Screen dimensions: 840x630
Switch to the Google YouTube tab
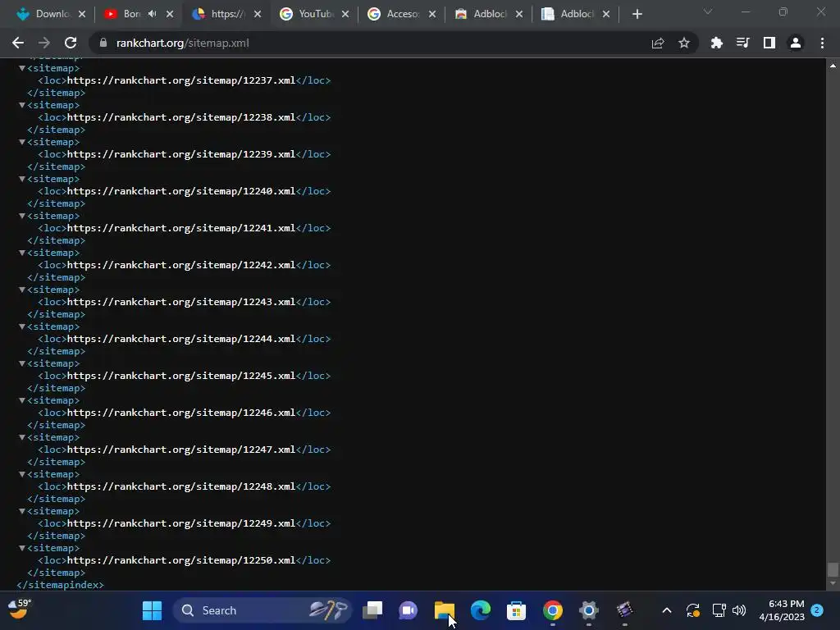pos(315,14)
